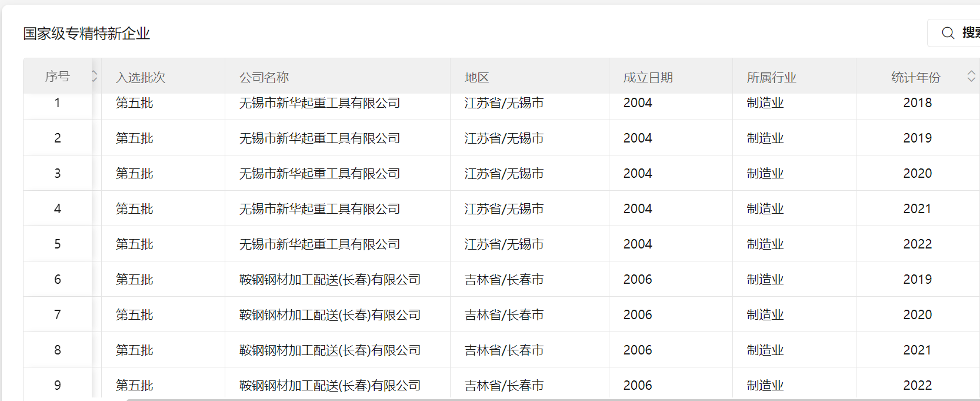
Task: Click 无锡市新华起重工具有限公司 in row 3
Action: (320, 173)
